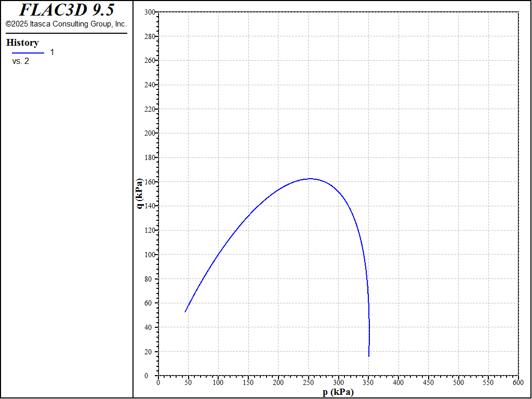532x399 pixels.
Task: Click the x-axis tick value 600
Action: [x=518, y=383]
